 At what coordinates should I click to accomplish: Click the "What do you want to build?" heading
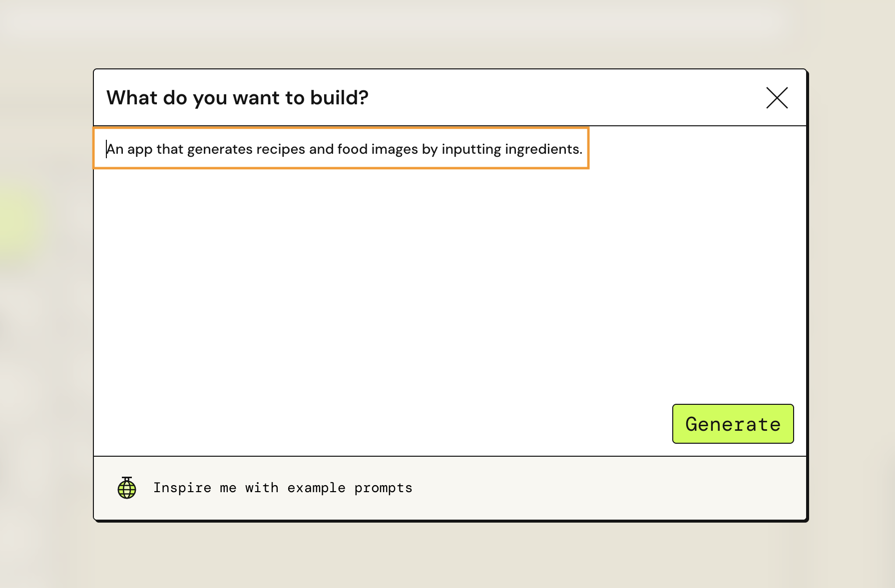[237, 98]
